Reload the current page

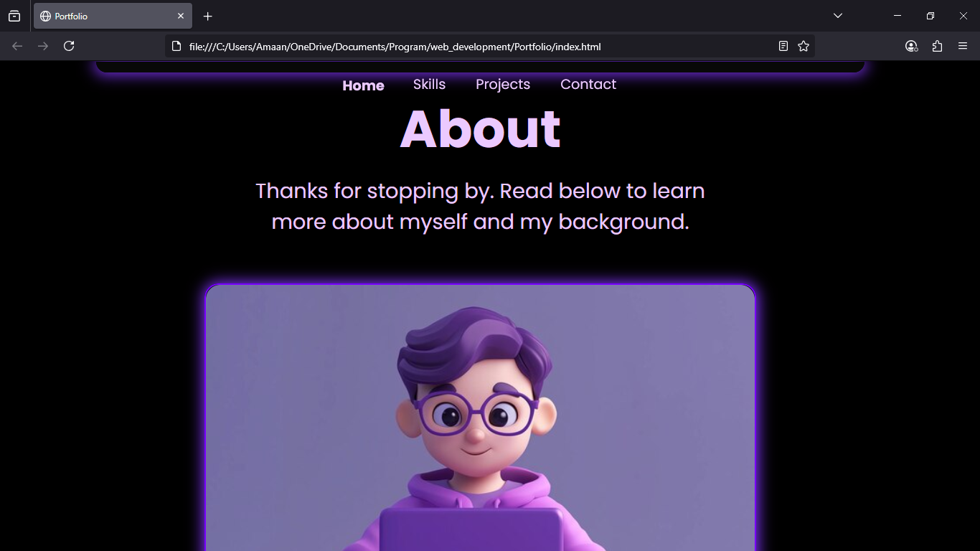tap(69, 46)
